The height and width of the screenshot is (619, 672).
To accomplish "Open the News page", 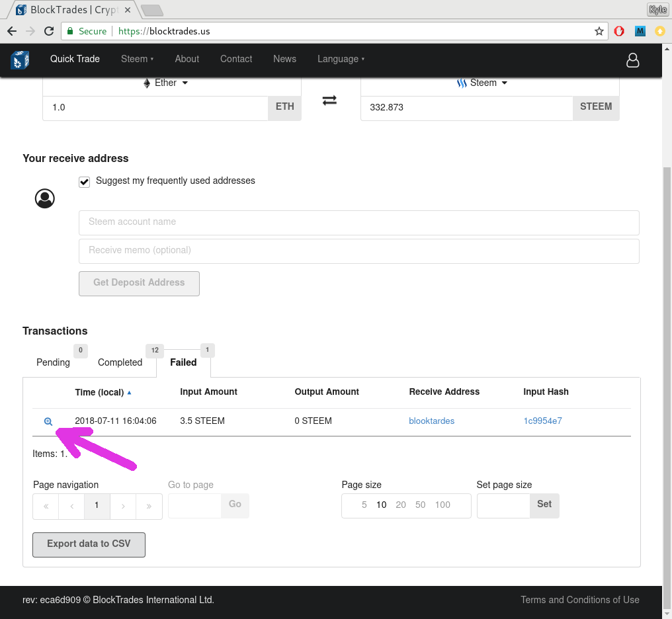I will coord(284,59).
